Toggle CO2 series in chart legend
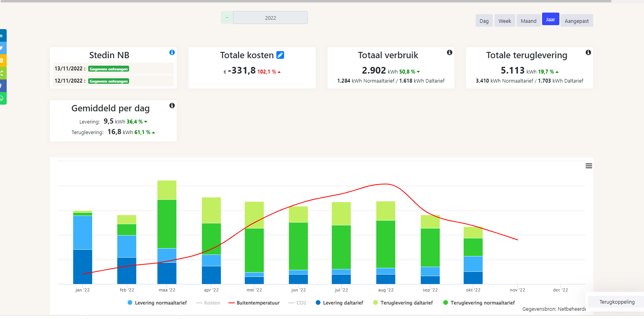 [297, 303]
